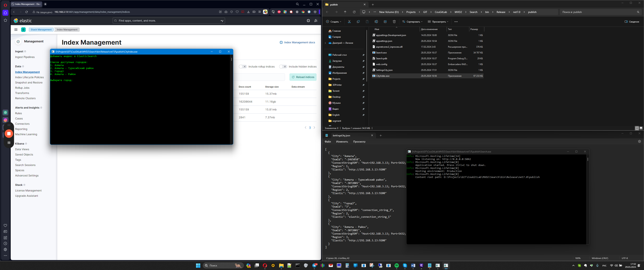Refresh the Explorer folder view
The width and height of the screenshot is (644, 270).
tap(354, 12)
